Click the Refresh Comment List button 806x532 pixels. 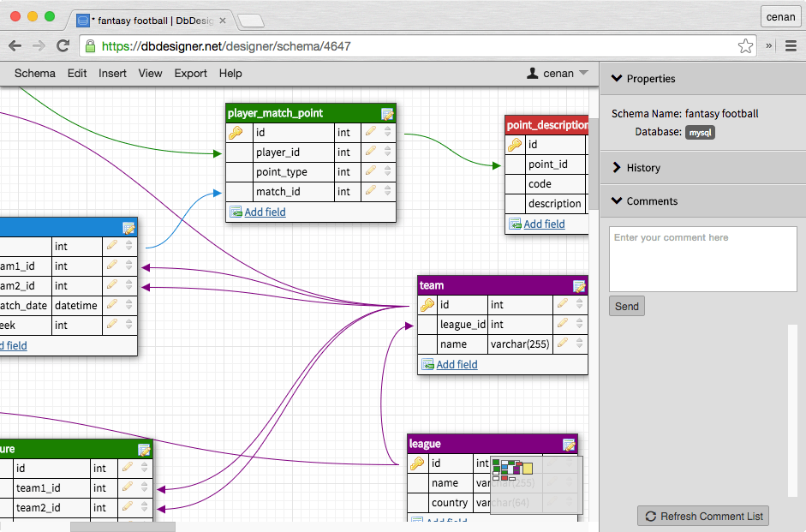click(x=703, y=516)
